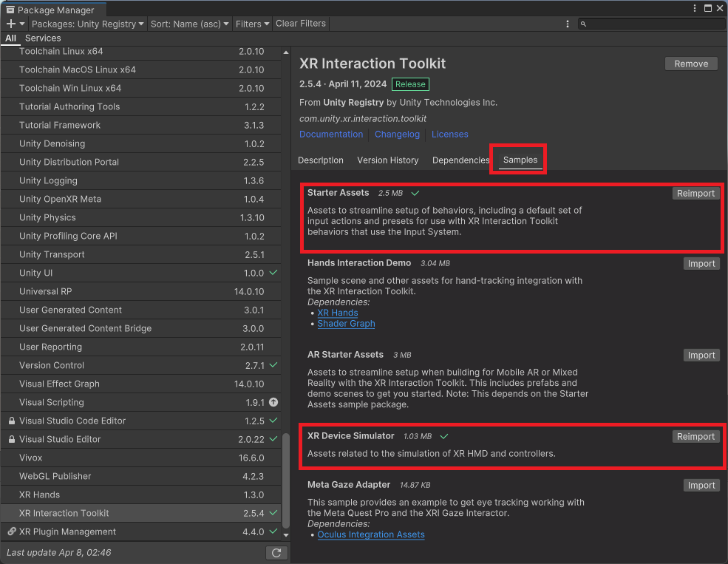Select Visual Effect Graph package
728x564 pixels.
coord(140,384)
